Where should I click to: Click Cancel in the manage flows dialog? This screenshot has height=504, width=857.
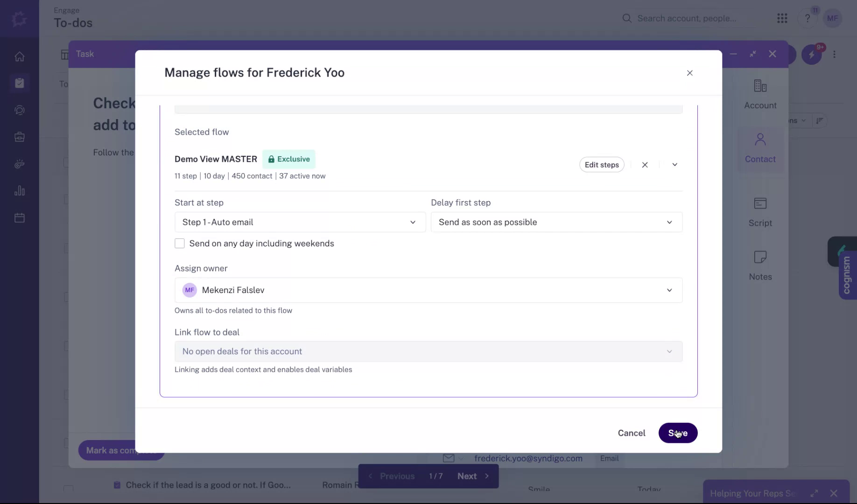click(631, 433)
